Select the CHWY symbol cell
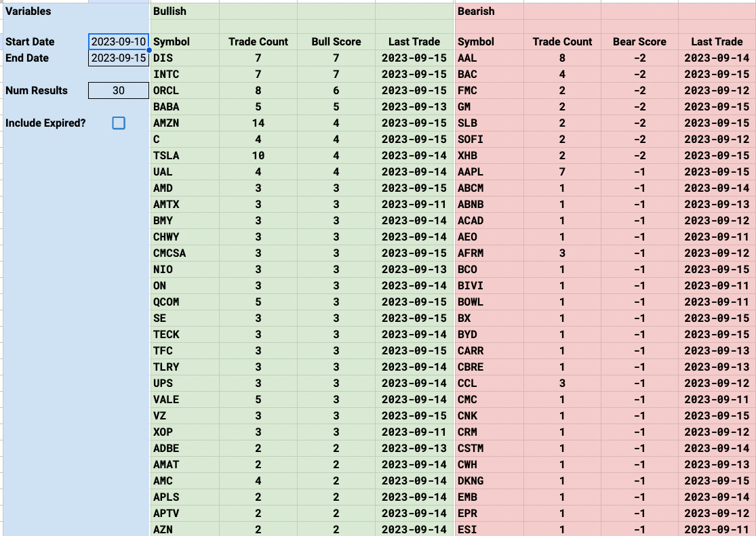Viewport: 756px width, 536px height. pos(184,236)
